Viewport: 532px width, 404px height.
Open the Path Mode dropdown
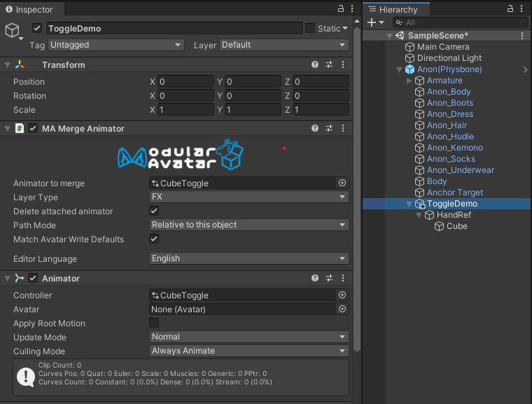[x=249, y=225]
